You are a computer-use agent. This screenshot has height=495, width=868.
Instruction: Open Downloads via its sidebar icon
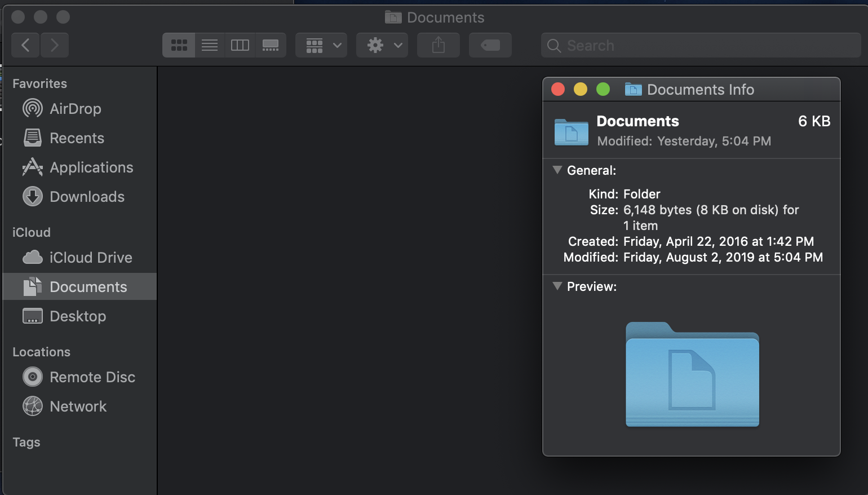pyautogui.click(x=33, y=196)
